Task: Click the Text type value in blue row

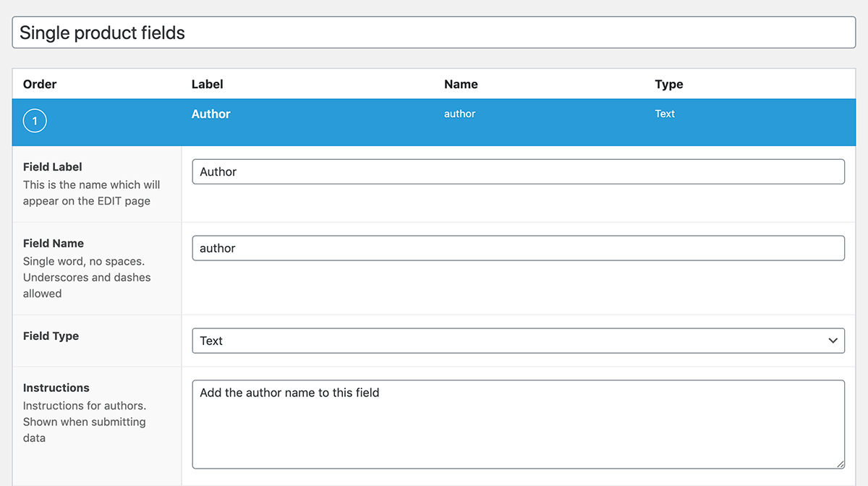Action: (x=664, y=114)
